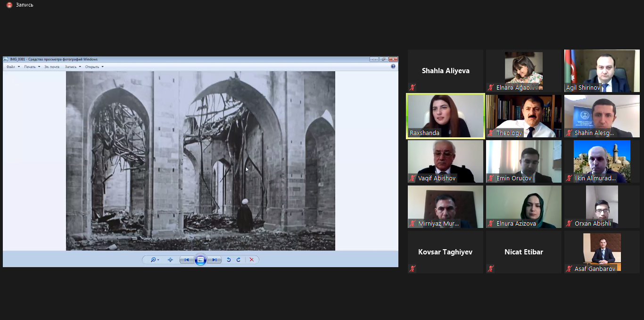
Task: Expand the Файл menu dropdown
Action: (13, 67)
